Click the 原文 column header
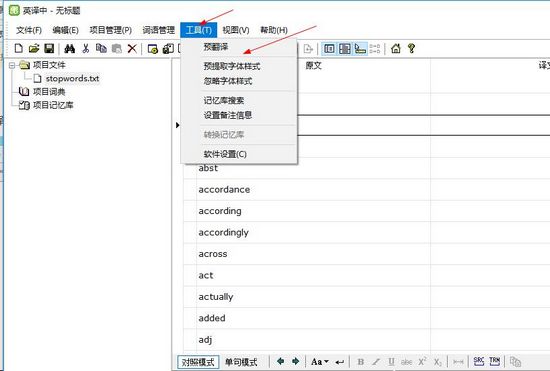The width and height of the screenshot is (550, 371). [313, 66]
